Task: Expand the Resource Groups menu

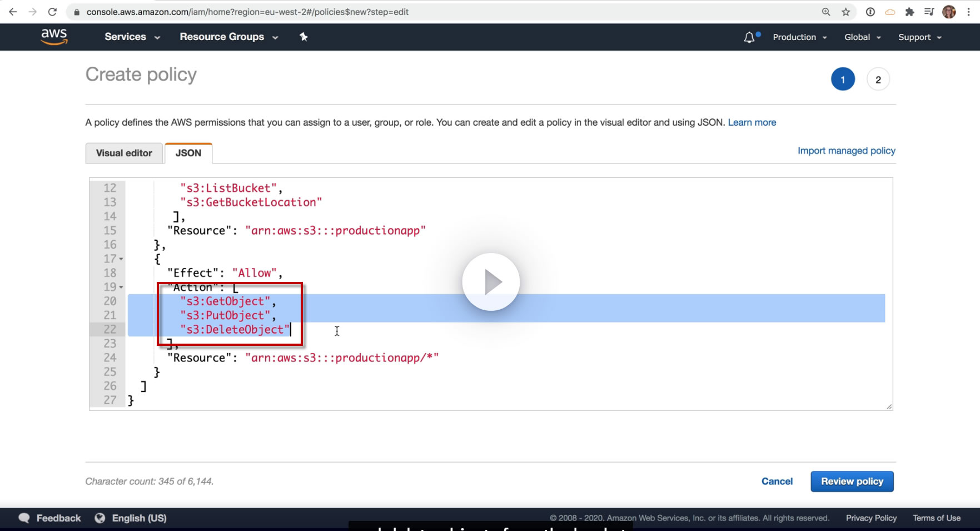Action: [228, 37]
